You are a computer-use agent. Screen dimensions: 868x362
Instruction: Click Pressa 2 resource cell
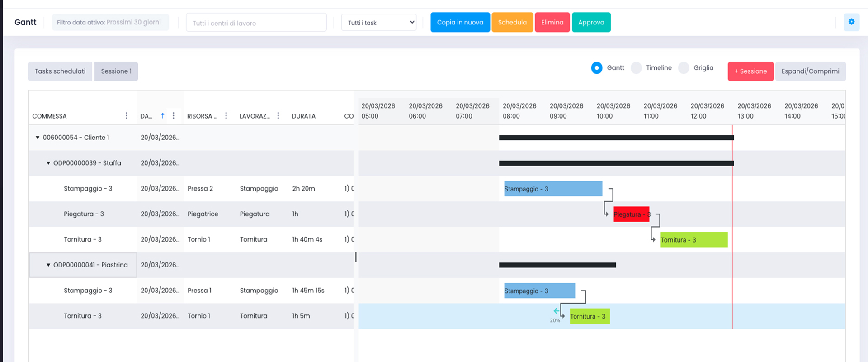(x=200, y=189)
